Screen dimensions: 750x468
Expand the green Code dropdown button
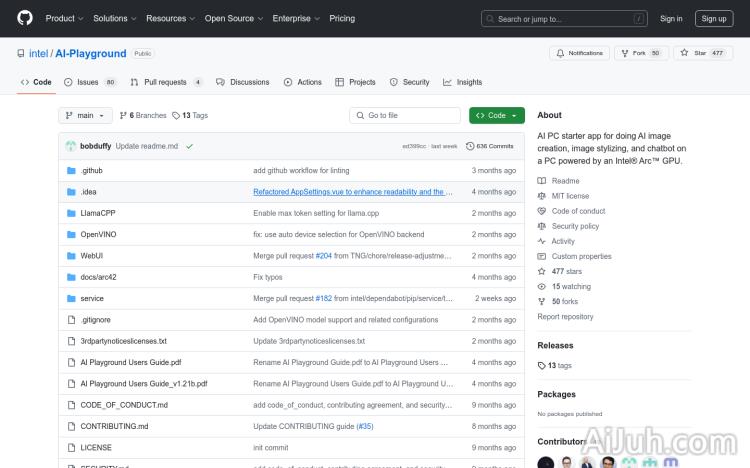[x=496, y=115]
